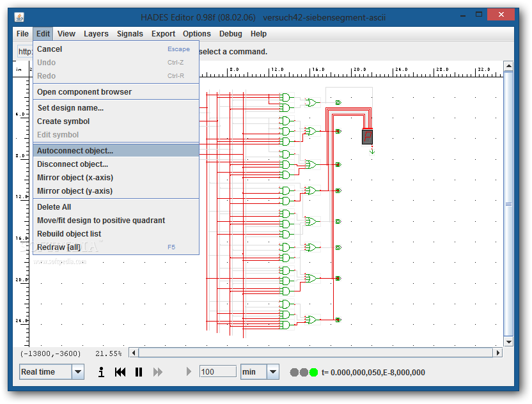Click the time value field showing 100
Image resolution: width=532 pixels, height=404 pixels.
(x=218, y=371)
